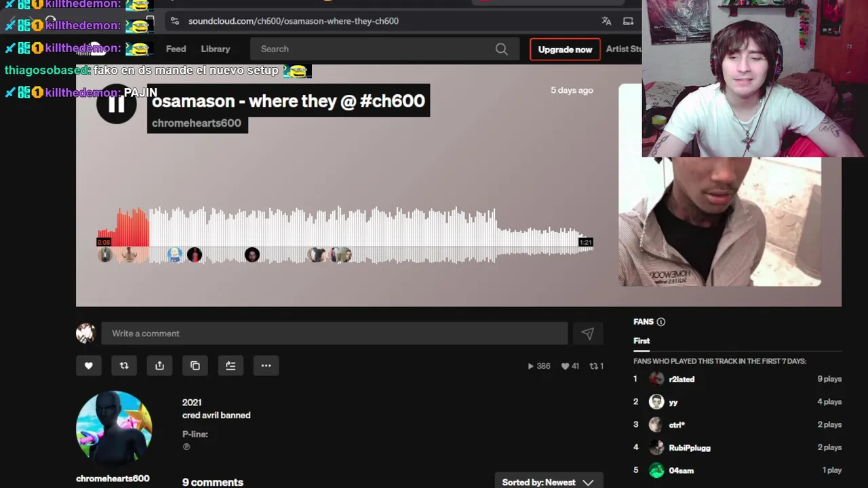Open 04sam fan avatar
The height and width of the screenshot is (488, 868).
click(656, 470)
